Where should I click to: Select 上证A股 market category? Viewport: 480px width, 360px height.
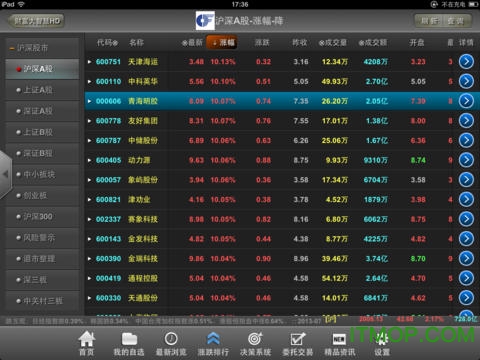[42, 90]
